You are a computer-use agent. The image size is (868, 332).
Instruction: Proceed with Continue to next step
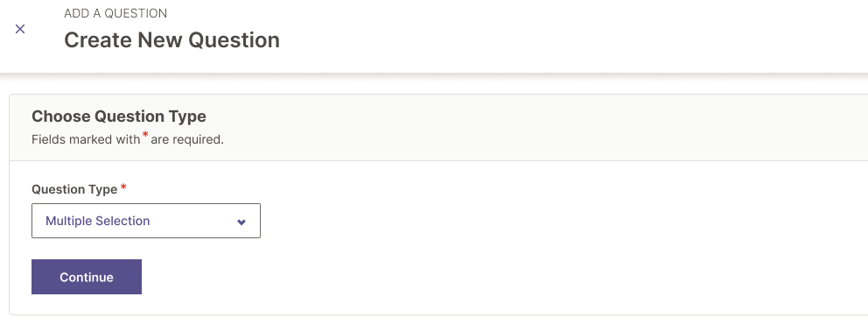87,277
